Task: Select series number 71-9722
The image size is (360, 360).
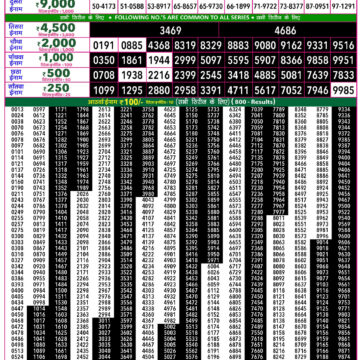Action: tap(265, 6)
